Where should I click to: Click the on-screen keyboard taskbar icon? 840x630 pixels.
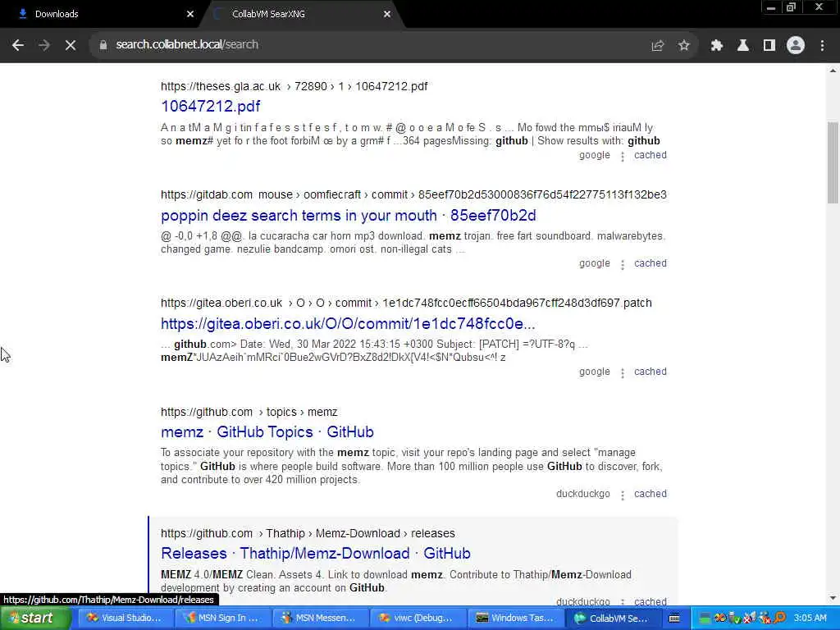(674, 619)
